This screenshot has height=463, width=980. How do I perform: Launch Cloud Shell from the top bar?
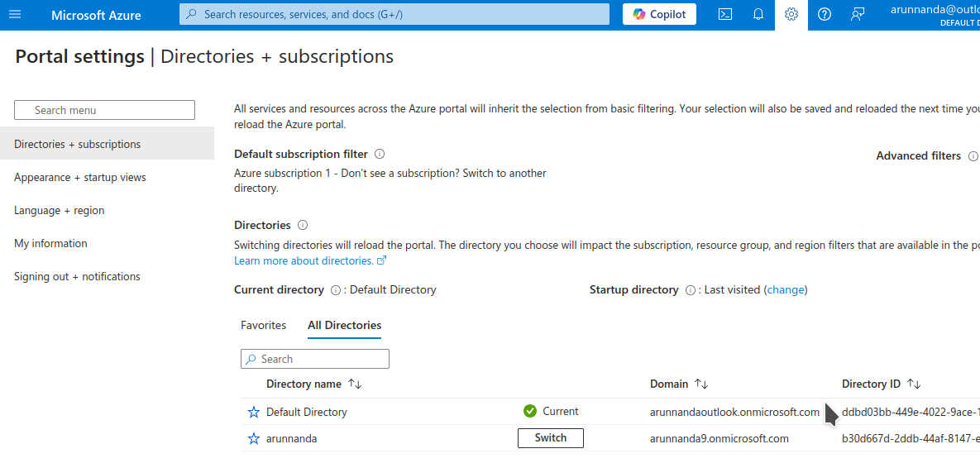click(725, 15)
